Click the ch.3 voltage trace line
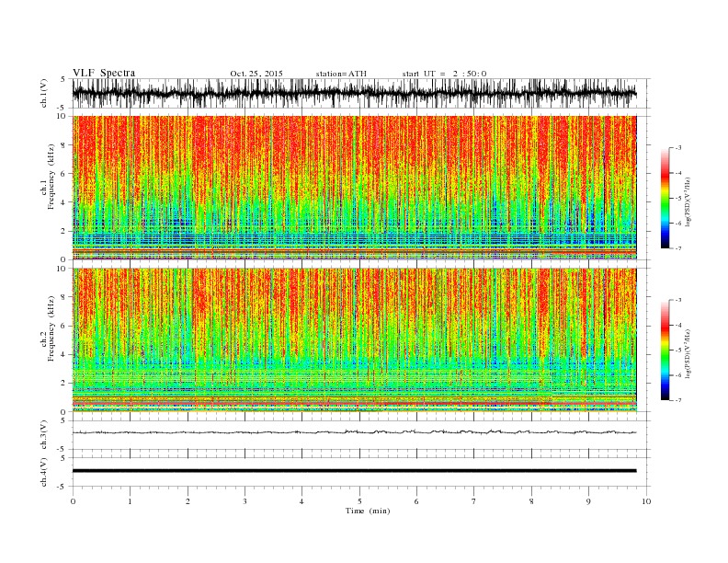Image resolution: width=728 pixels, height=563 pixels. (x=354, y=432)
